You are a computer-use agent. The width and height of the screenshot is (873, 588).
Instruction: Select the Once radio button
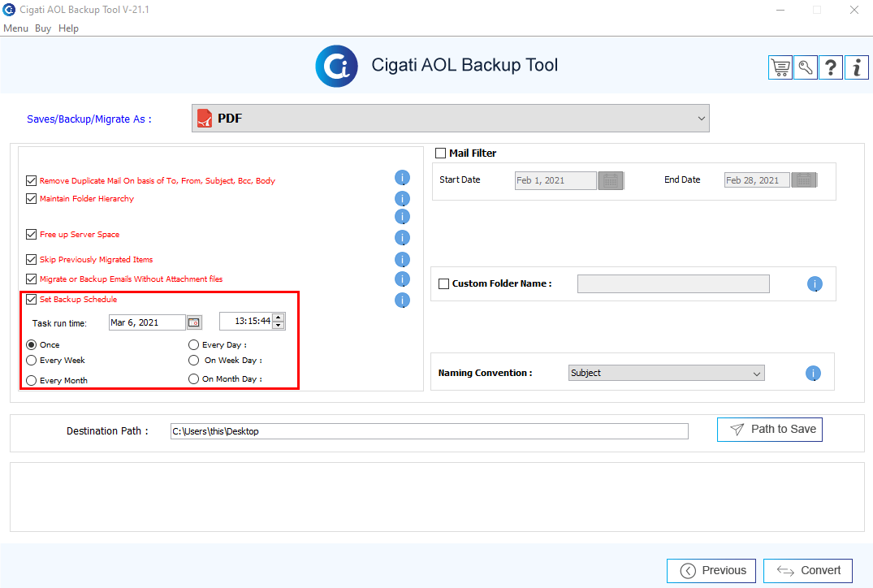(31, 344)
